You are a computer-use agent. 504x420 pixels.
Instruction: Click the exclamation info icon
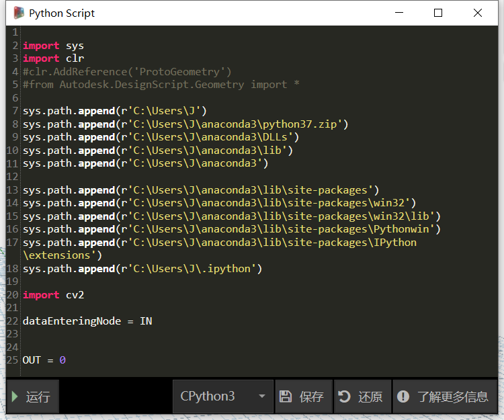tap(403, 396)
